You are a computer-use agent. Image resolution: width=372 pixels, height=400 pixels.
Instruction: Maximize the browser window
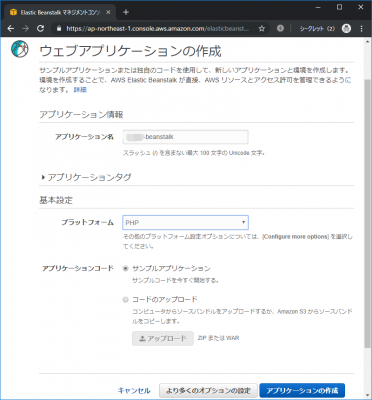point(339,7)
